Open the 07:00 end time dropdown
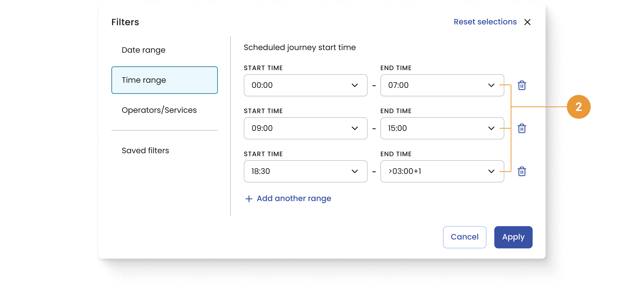 pos(442,85)
